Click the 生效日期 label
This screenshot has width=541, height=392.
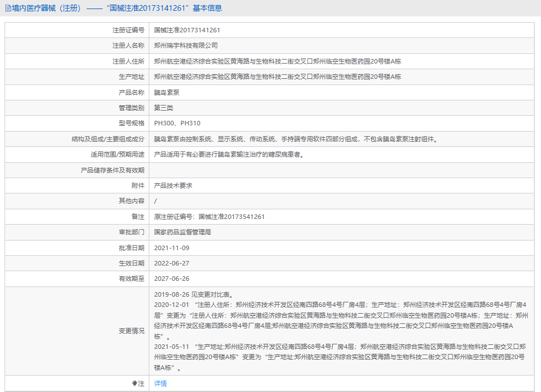[x=132, y=263]
